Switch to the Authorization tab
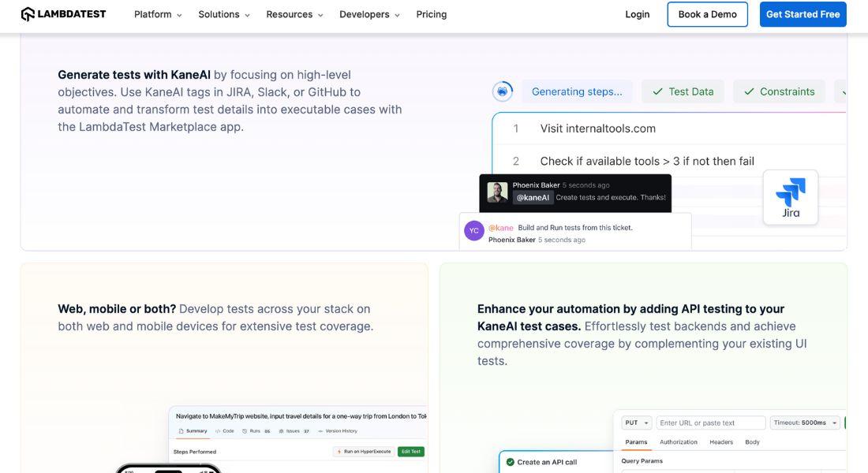868x473 pixels. [679, 442]
